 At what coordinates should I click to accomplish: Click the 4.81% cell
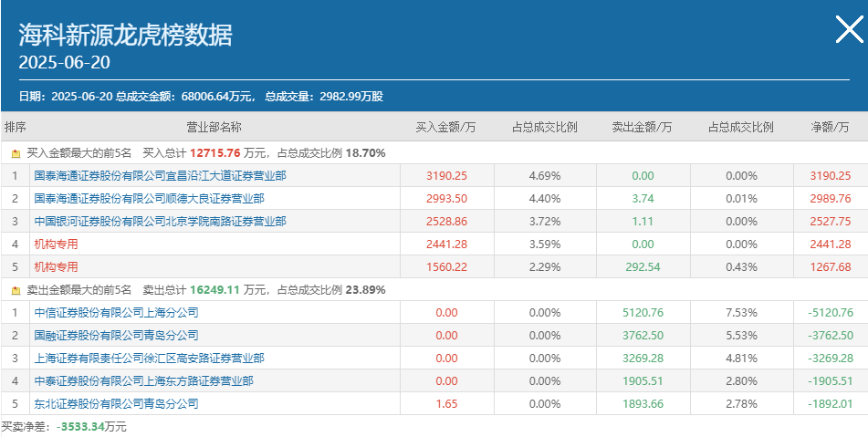click(741, 358)
